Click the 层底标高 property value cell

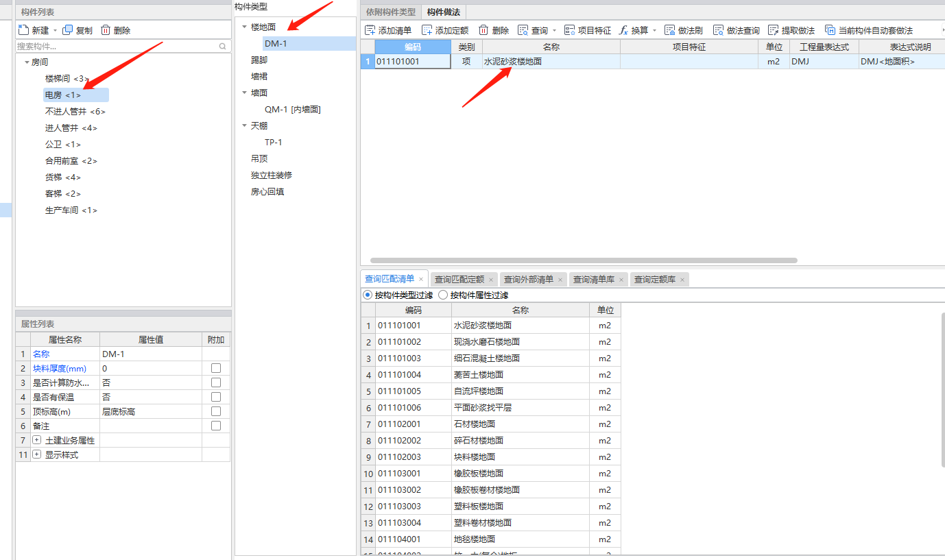151,411
